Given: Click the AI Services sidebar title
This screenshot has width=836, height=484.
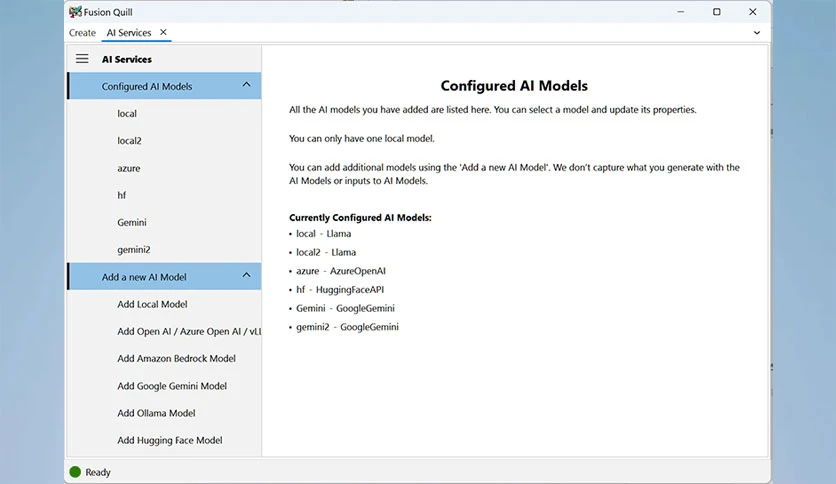Looking at the screenshot, I should coord(127,59).
